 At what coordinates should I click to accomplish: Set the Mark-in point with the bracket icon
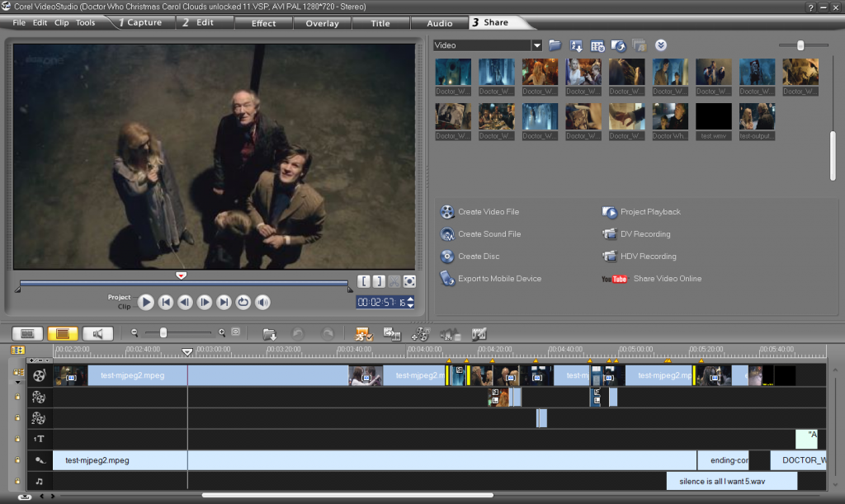coord(364,281)
